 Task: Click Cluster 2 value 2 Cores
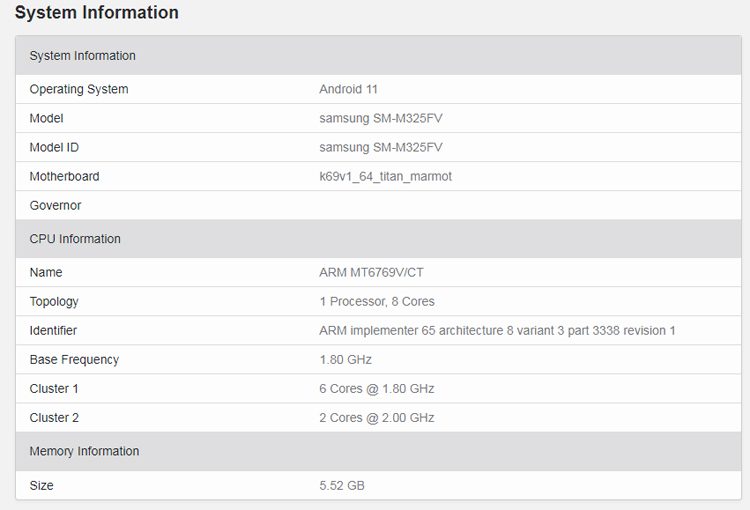(x=376, y=417)
